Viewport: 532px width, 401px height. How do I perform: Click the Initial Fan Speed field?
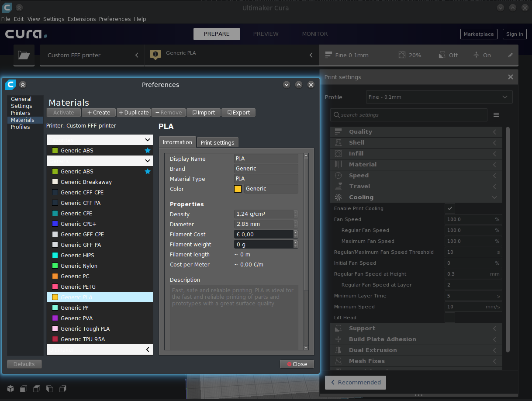point(473,263)
